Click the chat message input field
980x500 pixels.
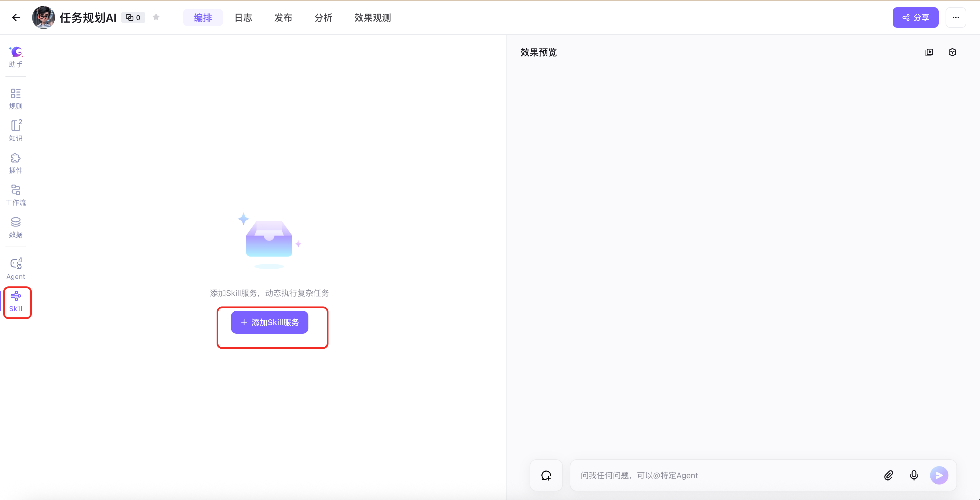tap(723, 475)
